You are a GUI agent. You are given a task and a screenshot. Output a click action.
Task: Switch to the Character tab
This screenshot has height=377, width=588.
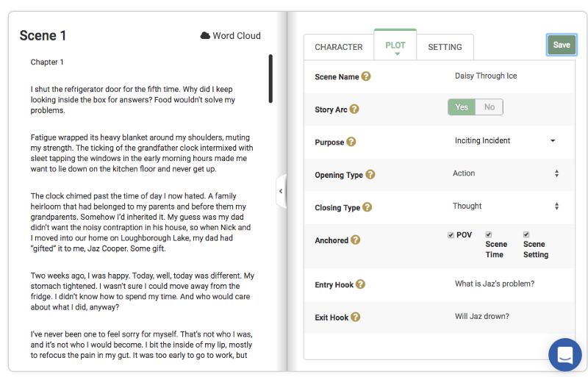point(338,47)
